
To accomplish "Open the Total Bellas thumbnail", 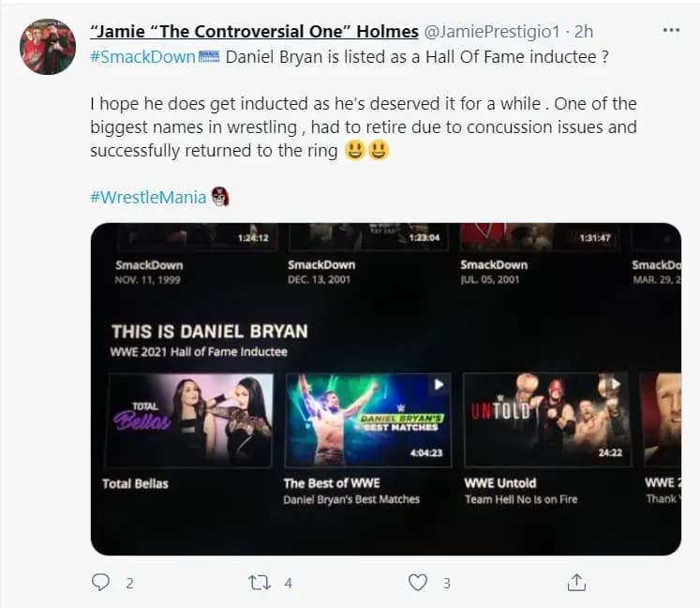I will pyautogui.click(x=191, y=420).
